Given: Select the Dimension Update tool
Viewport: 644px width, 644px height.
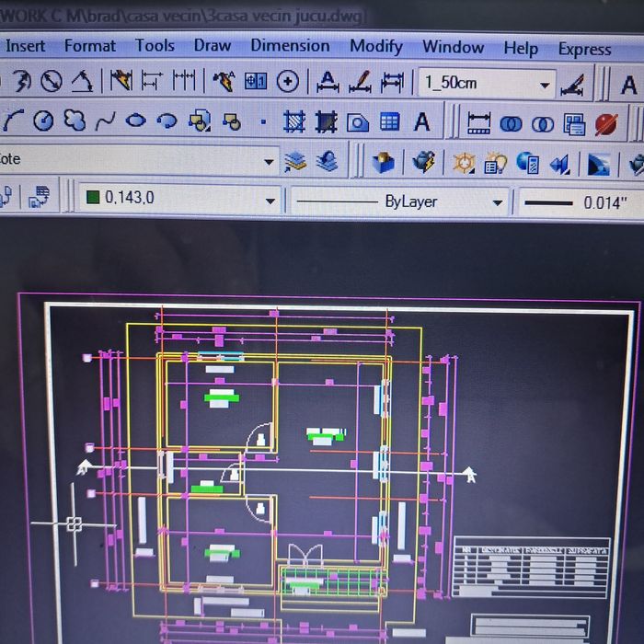Looking at the screenshot, I should pos(392,83).
